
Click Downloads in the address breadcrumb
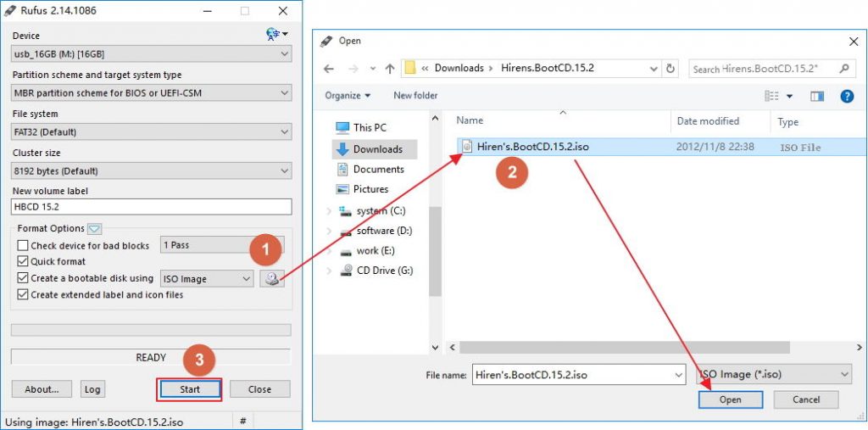459,68
